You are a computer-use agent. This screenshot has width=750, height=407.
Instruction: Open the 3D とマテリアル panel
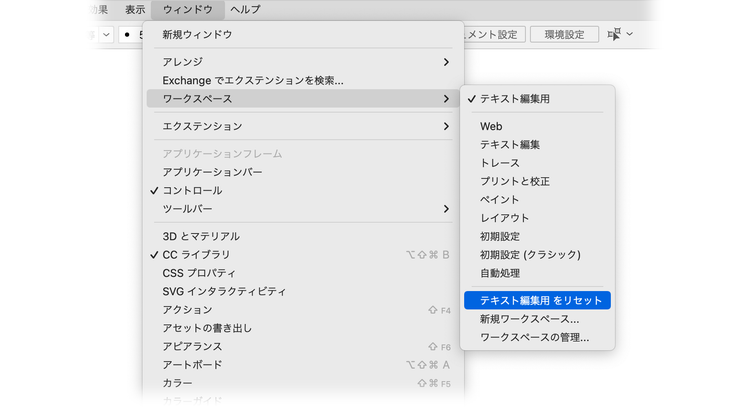click(x=201, y=236)
